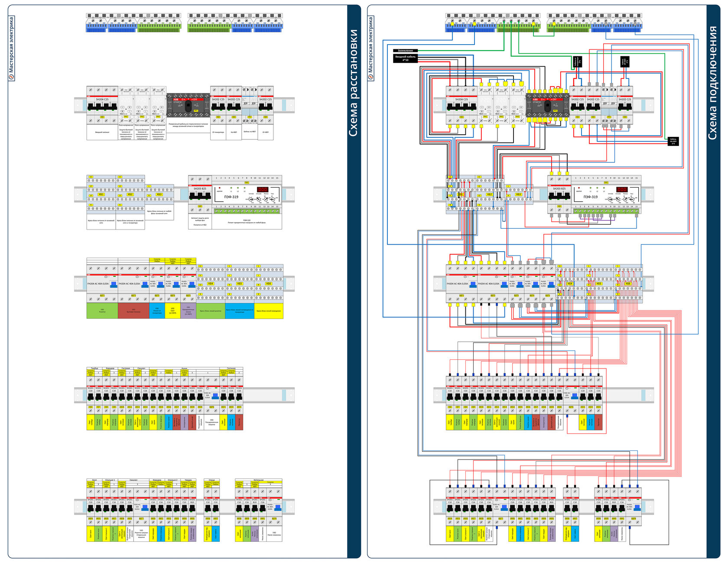The width and height of the screenshot is (728, 563).
Task: Click SH203 B25 breaker in layout diagram
Action: 200,194
